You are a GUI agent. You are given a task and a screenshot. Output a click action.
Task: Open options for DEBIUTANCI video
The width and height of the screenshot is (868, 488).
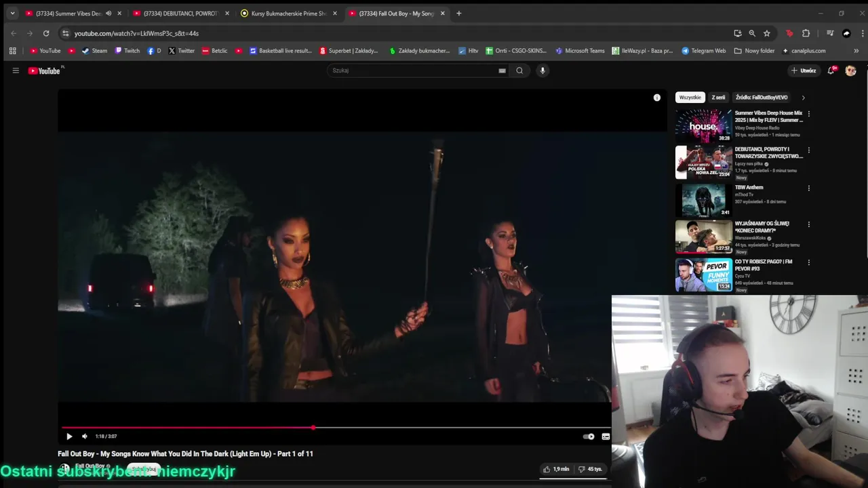point(808,150)
